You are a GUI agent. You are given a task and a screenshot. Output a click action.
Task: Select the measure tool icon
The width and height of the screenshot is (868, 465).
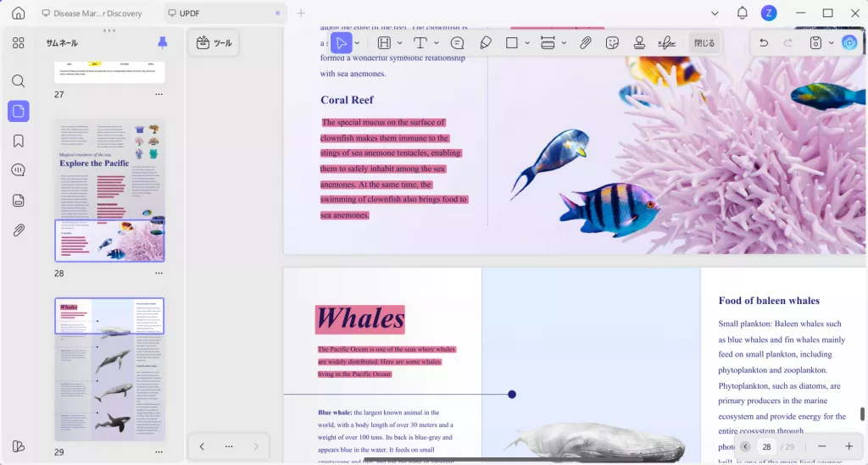(x=548, y=42)
